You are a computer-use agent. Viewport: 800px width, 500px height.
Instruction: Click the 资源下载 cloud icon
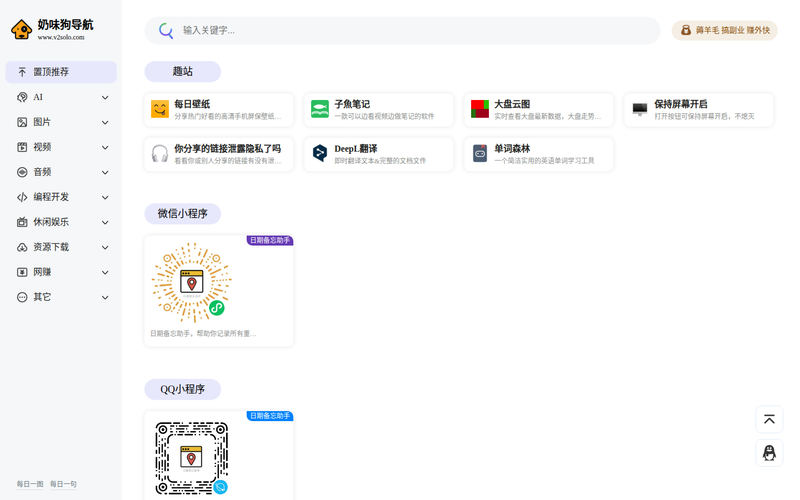coord(22,247)
